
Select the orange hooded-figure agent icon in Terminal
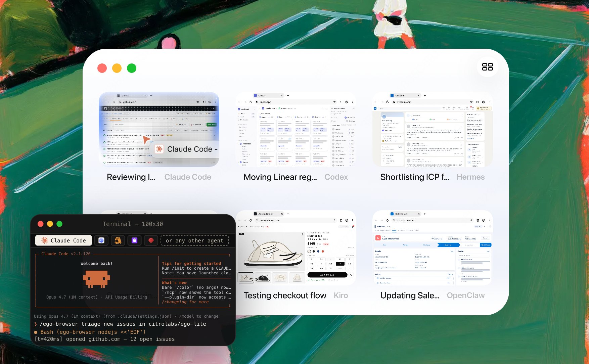118,240
